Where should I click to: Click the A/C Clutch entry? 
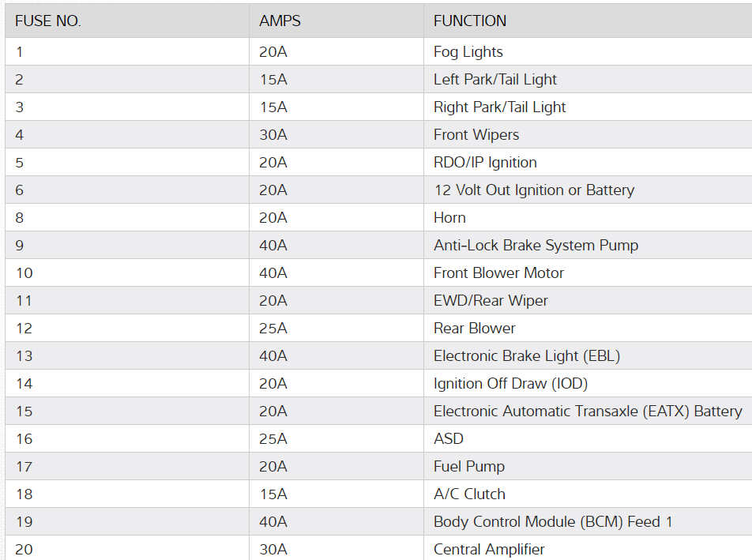point(469,494)
